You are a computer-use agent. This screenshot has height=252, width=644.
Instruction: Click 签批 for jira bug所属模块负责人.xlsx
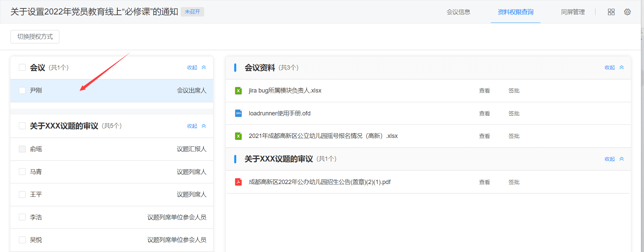(514, 91)
